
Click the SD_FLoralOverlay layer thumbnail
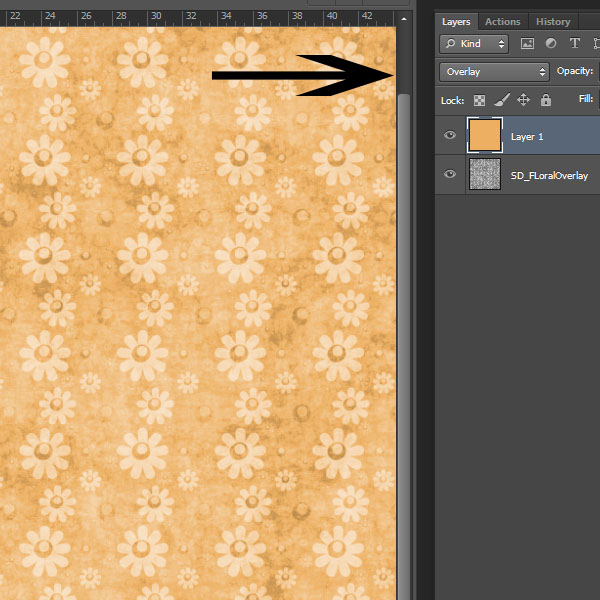pyautogui.click(x=484, y=174)
